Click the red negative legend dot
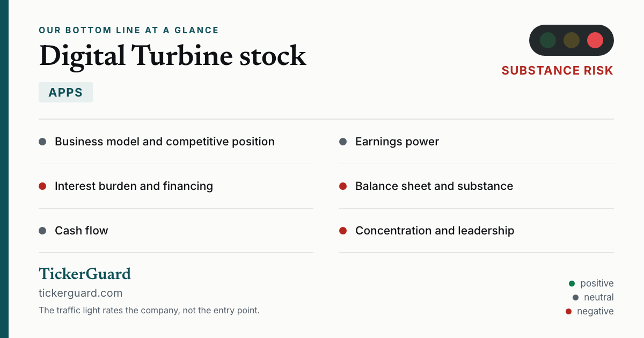Image resolution: width=644 pixels, height=338 pixels. tap(568, 311)
